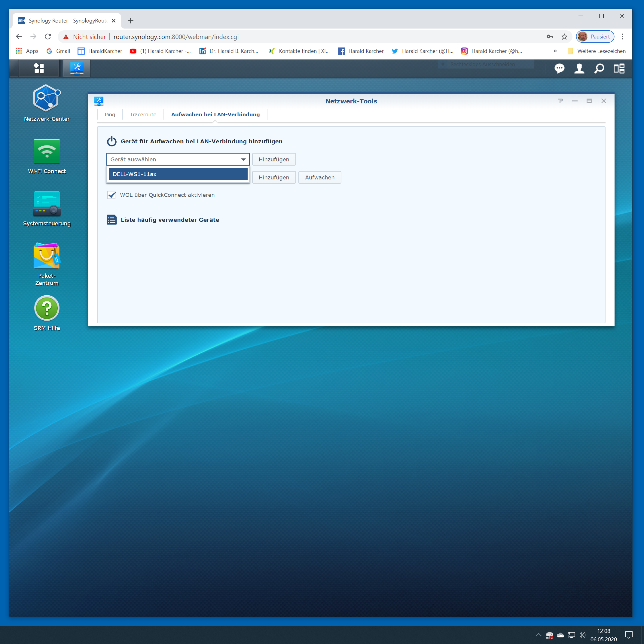Click the browser address bar URL

coord(176,37)
